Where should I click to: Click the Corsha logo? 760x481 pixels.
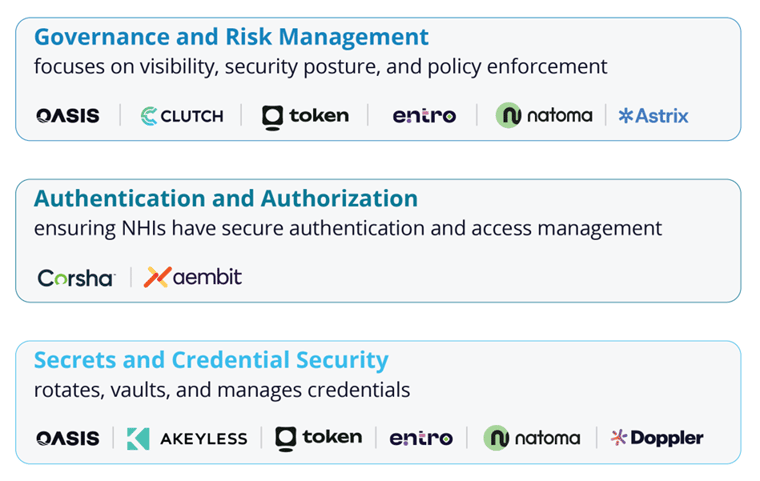tap(76, 278)
